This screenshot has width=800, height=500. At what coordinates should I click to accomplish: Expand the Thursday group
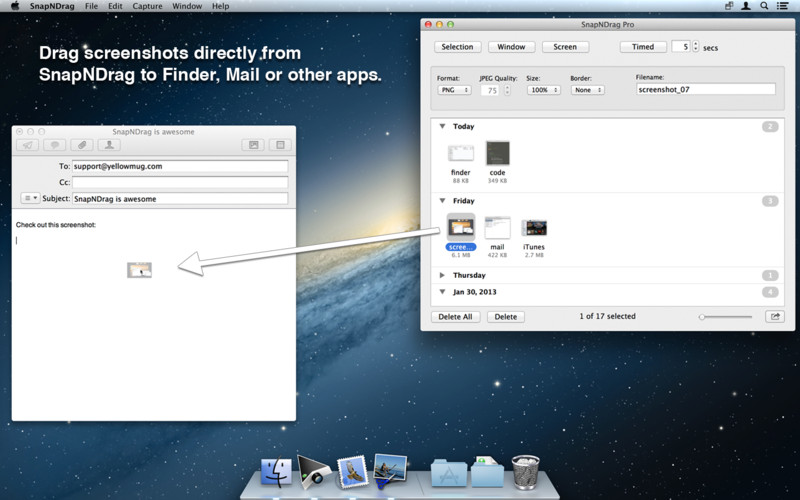442,275
